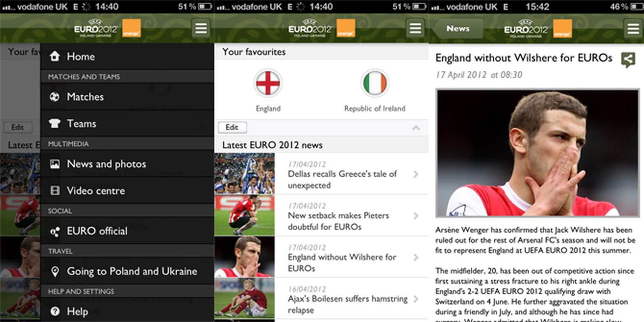Viewport: 644px width, 322px height.
Task: Tap 16/04/2012 date on Boilesen story
Action: 307,289
